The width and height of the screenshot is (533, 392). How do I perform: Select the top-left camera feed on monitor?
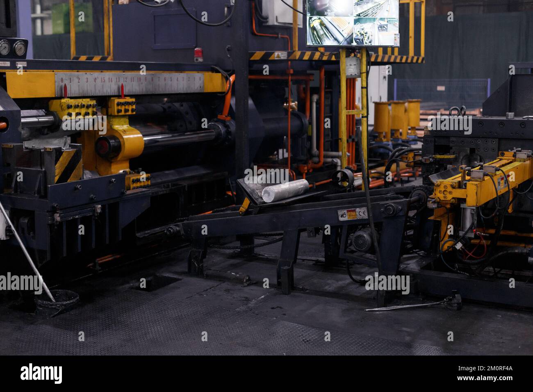point(330,8)
